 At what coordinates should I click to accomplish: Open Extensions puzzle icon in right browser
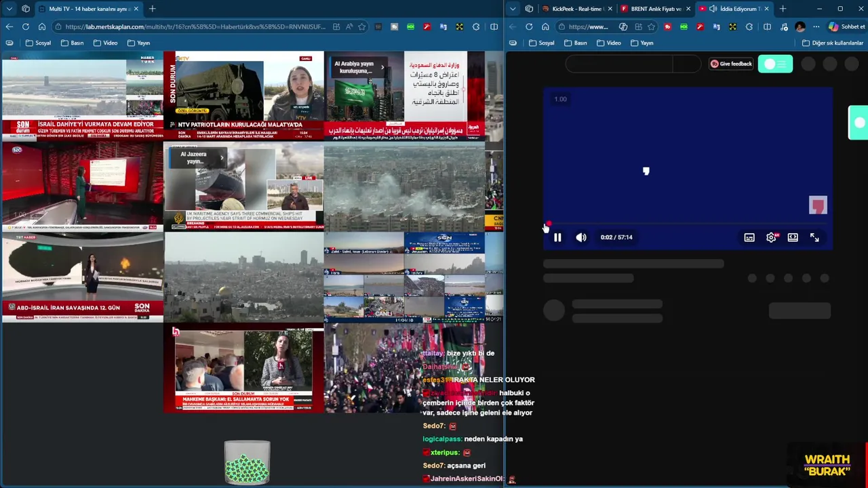749,26
